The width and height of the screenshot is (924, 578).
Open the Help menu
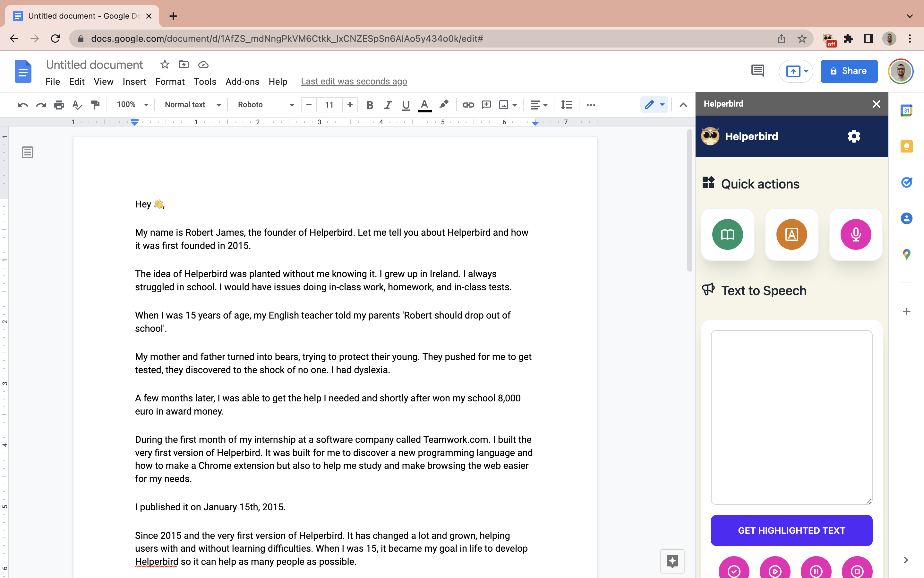tap(278, 82)
